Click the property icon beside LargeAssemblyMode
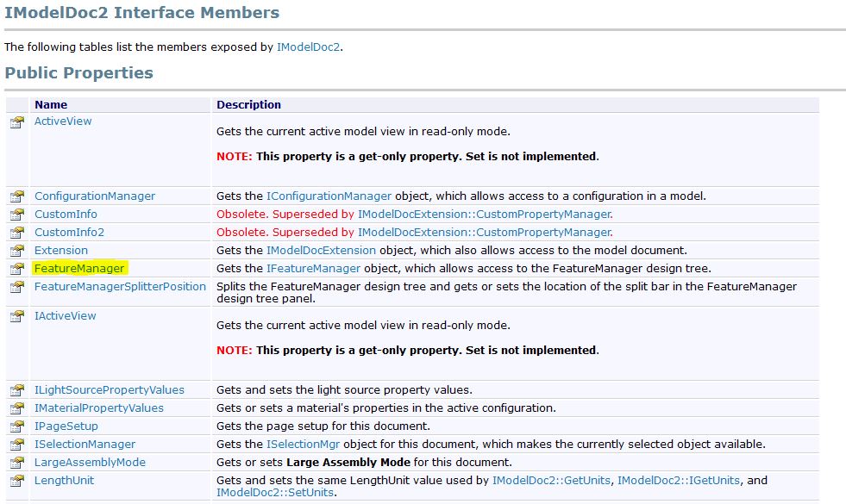The width and height of the screenshot is (846, 504). pos(17,463)
